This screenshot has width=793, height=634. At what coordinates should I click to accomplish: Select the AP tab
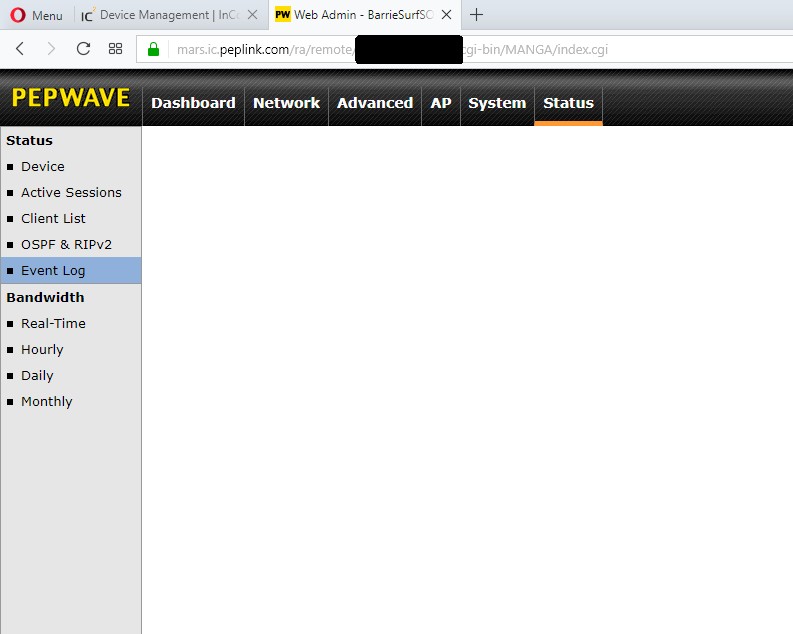point(441,103)
